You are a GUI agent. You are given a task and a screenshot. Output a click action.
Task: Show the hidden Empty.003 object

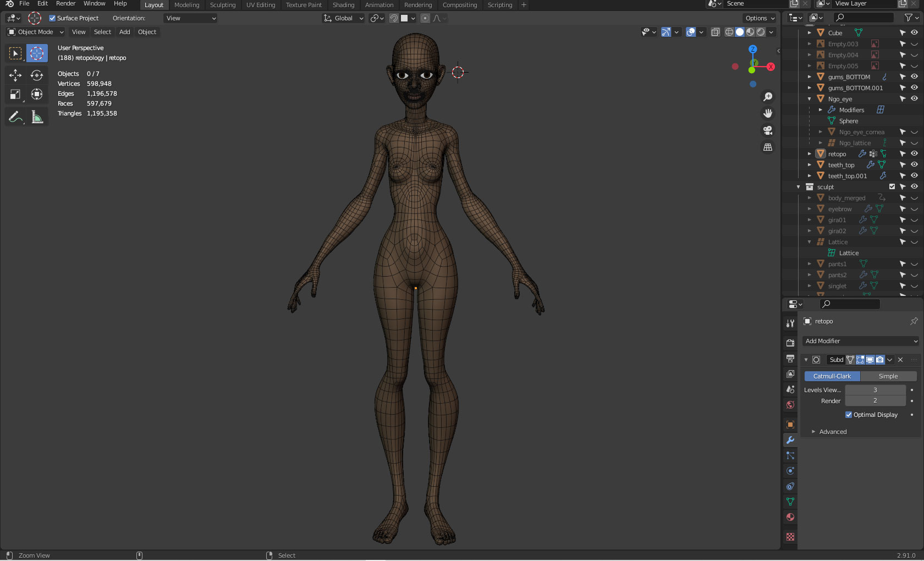pos(914,44)
